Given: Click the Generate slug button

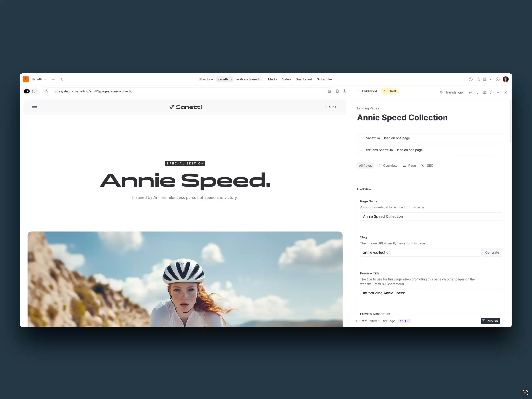Looking at the screenshot, I should (492, 253).
